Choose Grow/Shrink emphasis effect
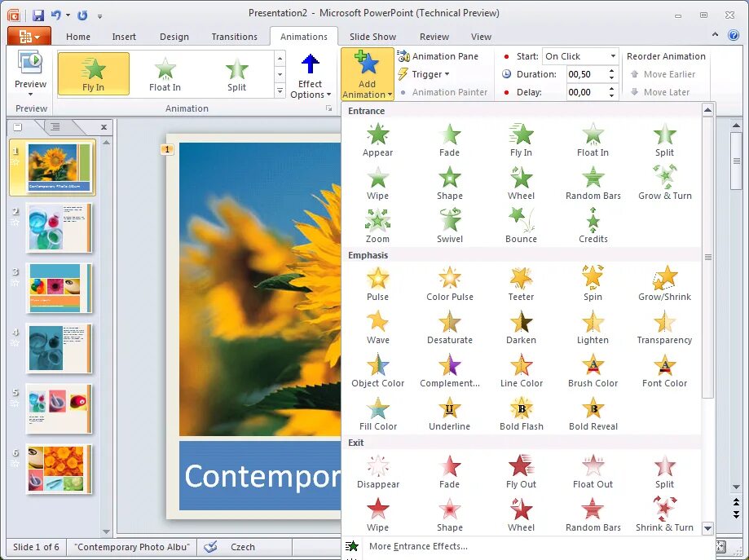This screenshot has width=749, height=560. [664, 284]
